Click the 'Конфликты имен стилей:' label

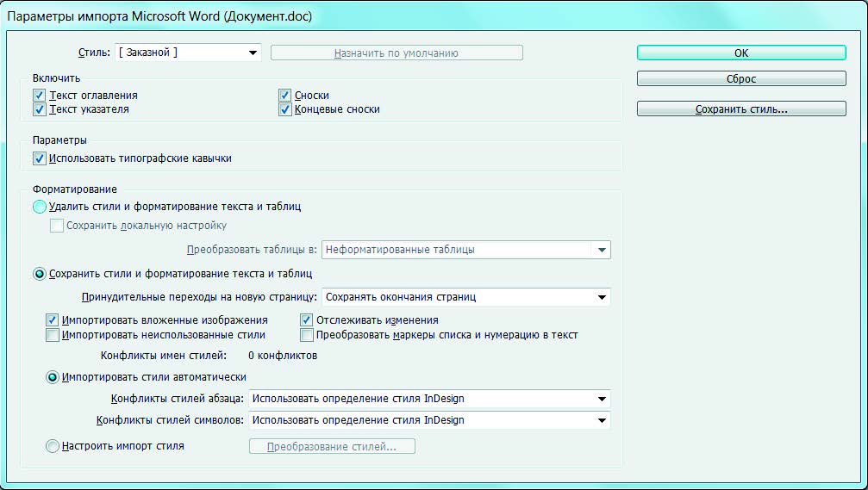(164, 356)
